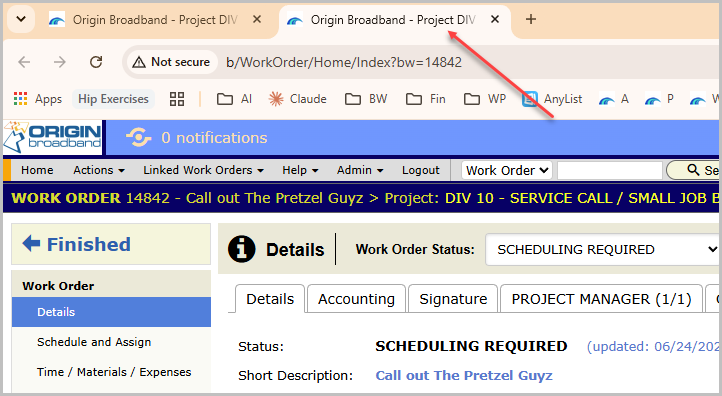Click the Details info icon

[x=242, y=249]
